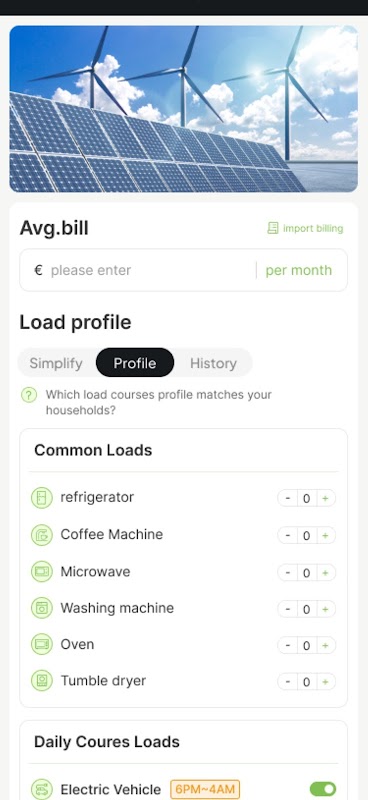368x800 pixels.
Task: Click the refrigerator appliance icon
Action: (x=42, y=497)
